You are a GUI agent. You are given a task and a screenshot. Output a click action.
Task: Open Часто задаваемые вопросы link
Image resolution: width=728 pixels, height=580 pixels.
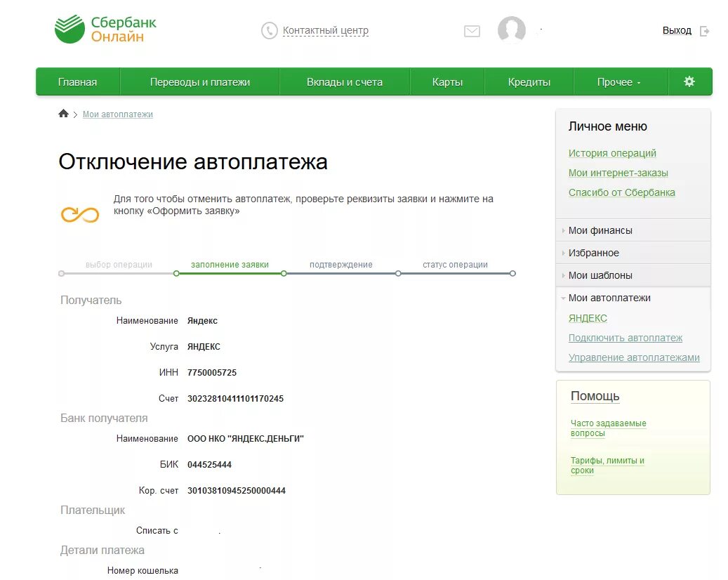pyautogui.click(x=608, y=428)
